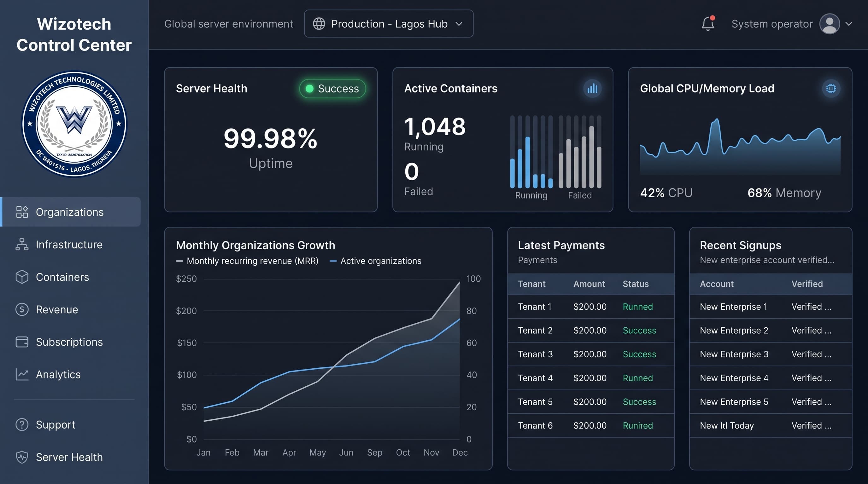Click the 42% CPU reading
The height and width of the screenshot is (484, 868).
[666, 193]
